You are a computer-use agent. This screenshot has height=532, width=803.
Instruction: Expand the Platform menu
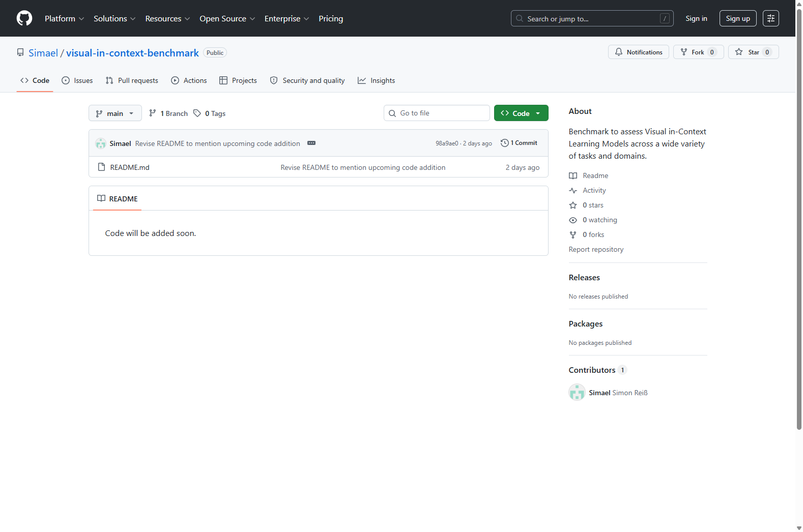[64, 18]
